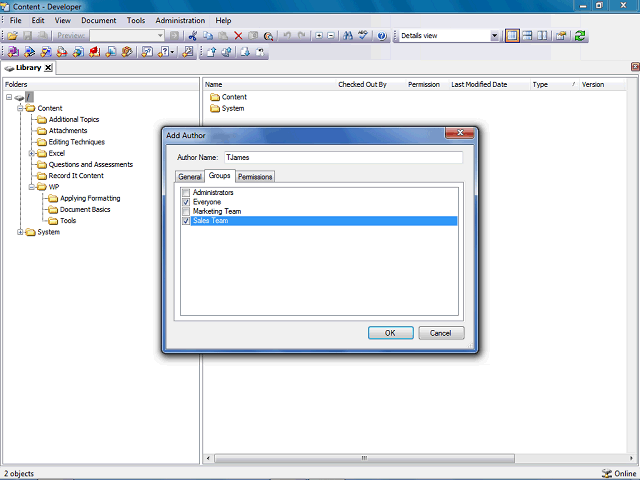Click the Online status indicator
This screenshot has height=480, width=640.
tap(618, 473)
